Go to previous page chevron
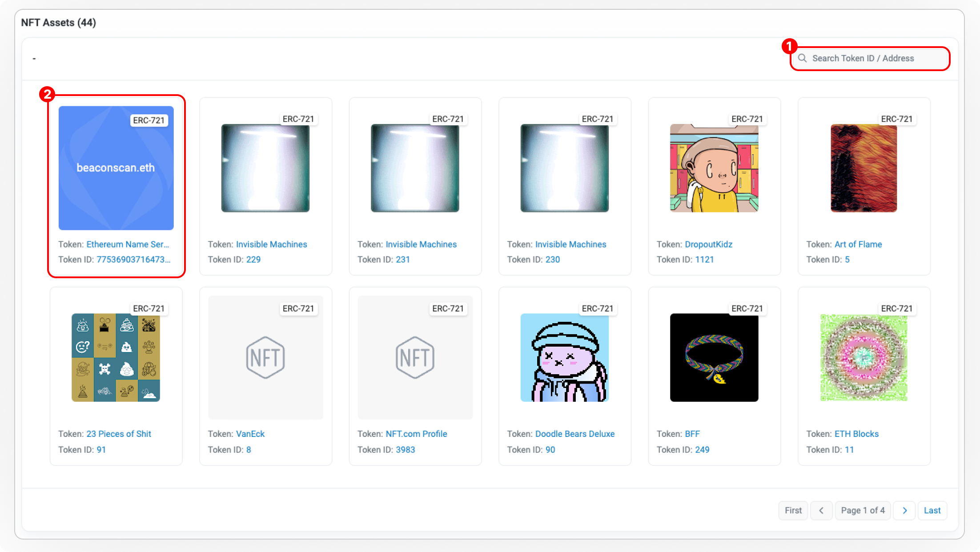Image resolution: width=980 pixels, height=552 pixels. pyautogui.click(x=821, y=510)
